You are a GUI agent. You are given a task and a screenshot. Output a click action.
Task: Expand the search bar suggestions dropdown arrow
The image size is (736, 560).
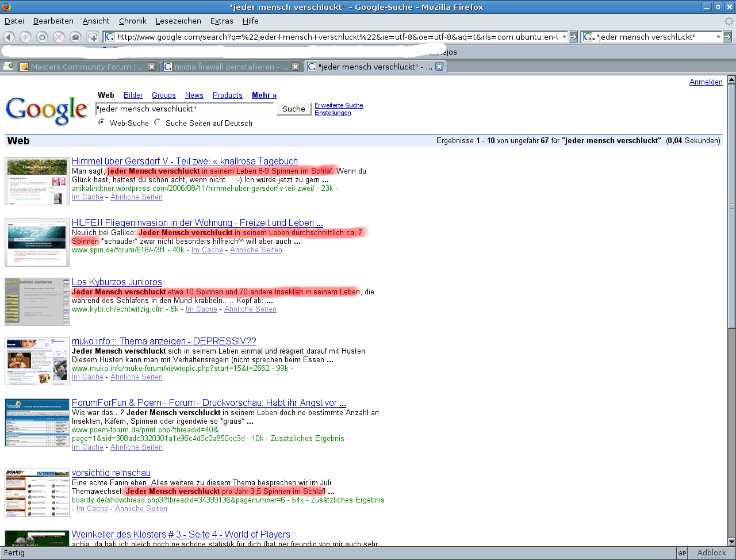[x=718, y=37]
